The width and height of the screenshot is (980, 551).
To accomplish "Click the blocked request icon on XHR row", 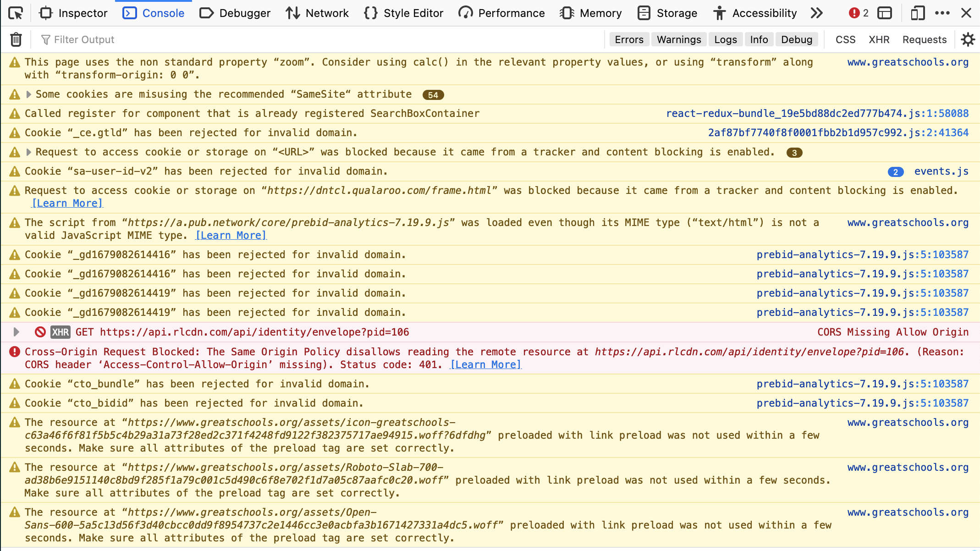I will tap(40, 332).
